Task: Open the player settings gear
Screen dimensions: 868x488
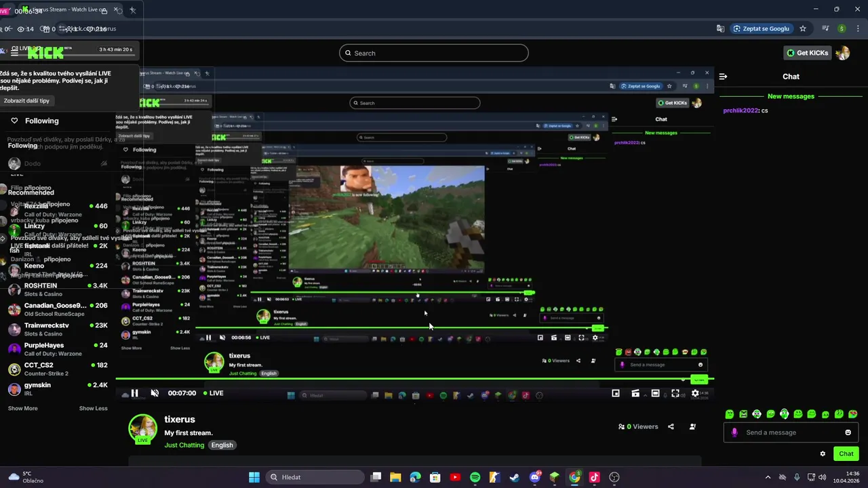Action: (x=695, y=393)
